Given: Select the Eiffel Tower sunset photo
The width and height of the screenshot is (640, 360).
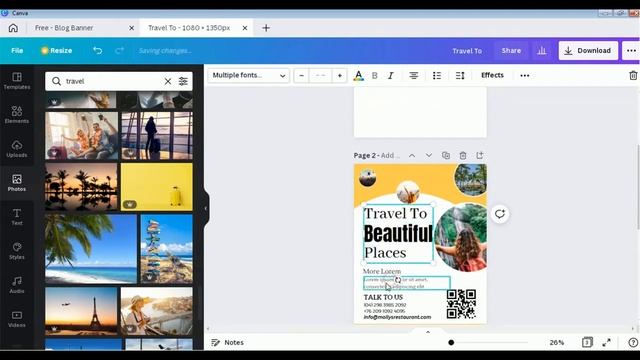Looking at the screenshot, I should click(x=81, y=311).
